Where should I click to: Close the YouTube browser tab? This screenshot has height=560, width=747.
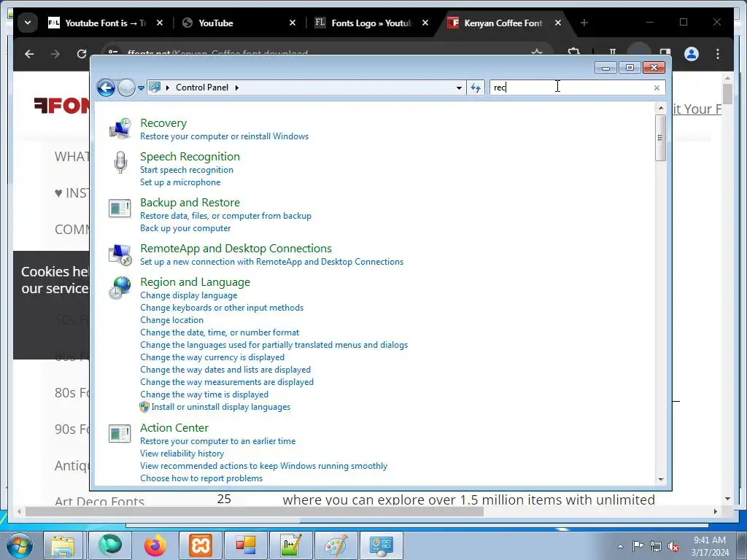(293, 23)
